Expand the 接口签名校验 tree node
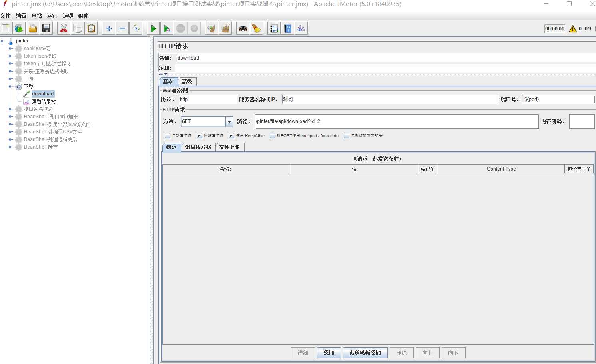This screenshot has height=364, width=596. point(10,109)
